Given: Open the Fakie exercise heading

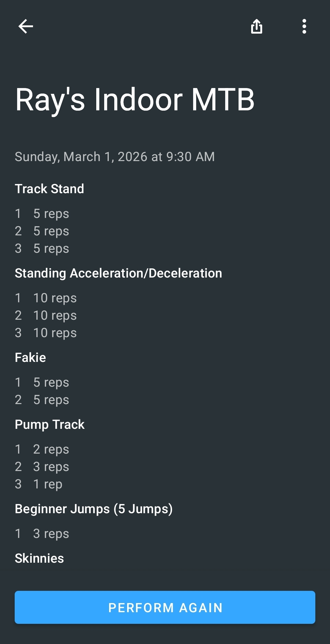Looking at the screenshot, I should 31,358.
